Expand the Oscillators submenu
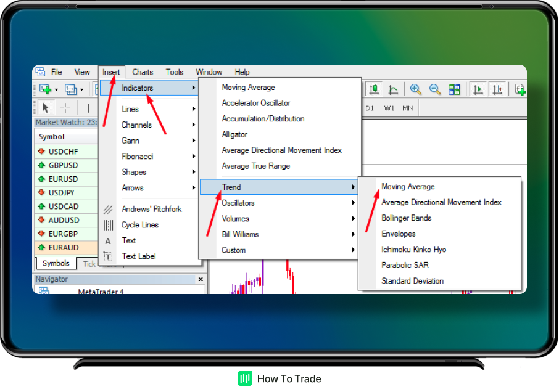 pos(238,203)
